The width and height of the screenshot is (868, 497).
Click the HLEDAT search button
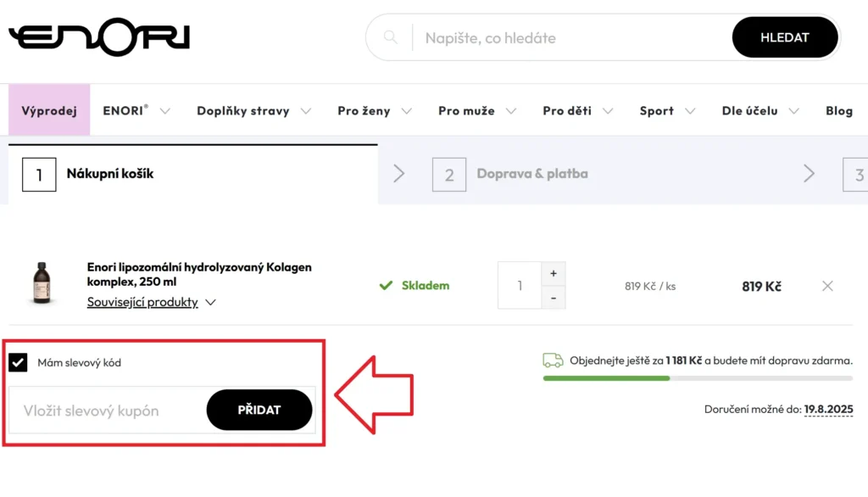pos(784,37)
